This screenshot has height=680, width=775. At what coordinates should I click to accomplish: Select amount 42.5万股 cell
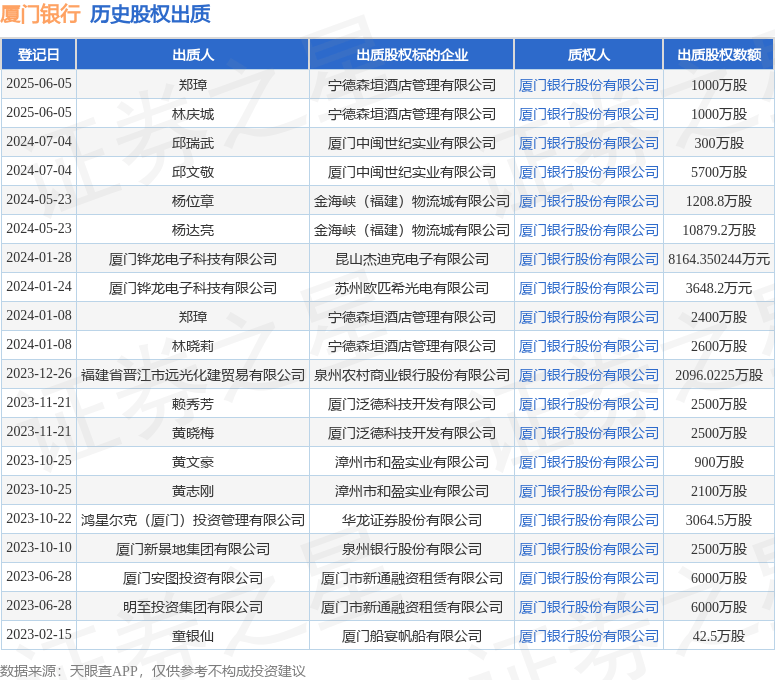pyautogui.click(x=719, y=636)
